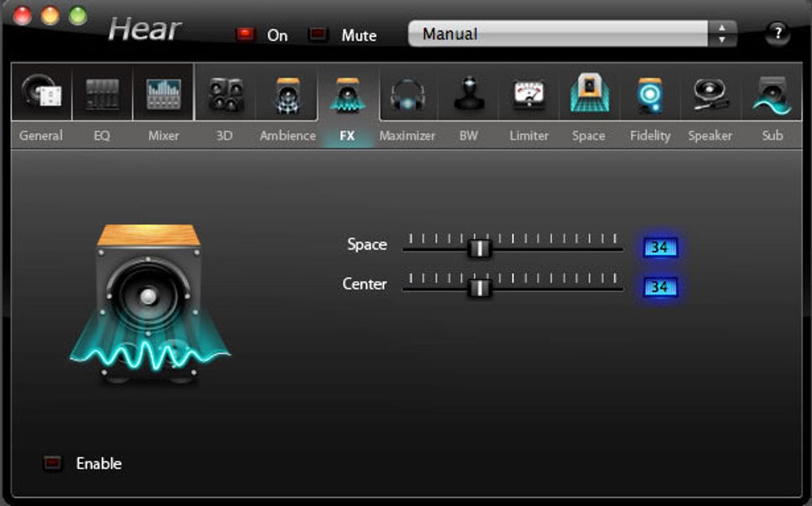Viewport: 812px width, 506px height.
Task: Turn on the FX Enable checkbox
Action: (x=52, y=463)
